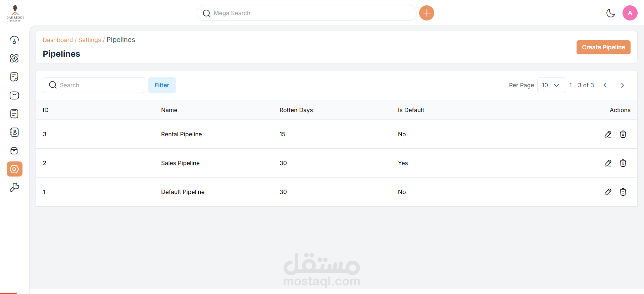The height and width of the screenshot is (294, 644).
Task: Click the Create Pipeline button
Action: [x=603, y=47]
